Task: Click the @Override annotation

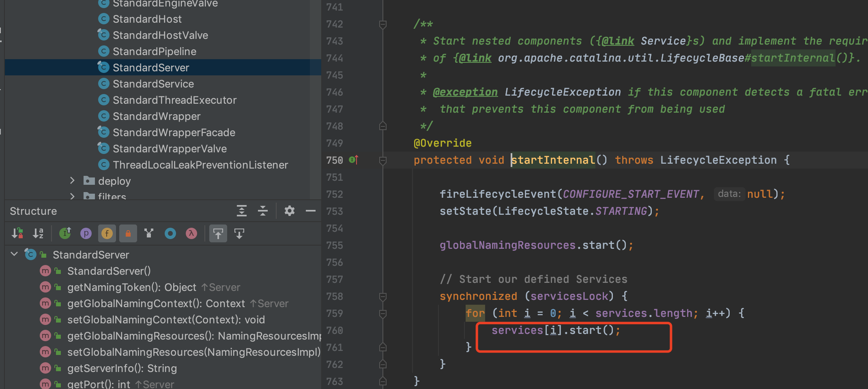Action: pyautogui.click(x=443, y=143)
